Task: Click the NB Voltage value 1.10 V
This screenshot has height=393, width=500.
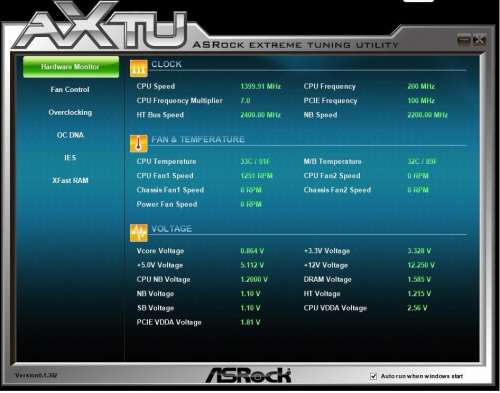Action: [250, 294]
